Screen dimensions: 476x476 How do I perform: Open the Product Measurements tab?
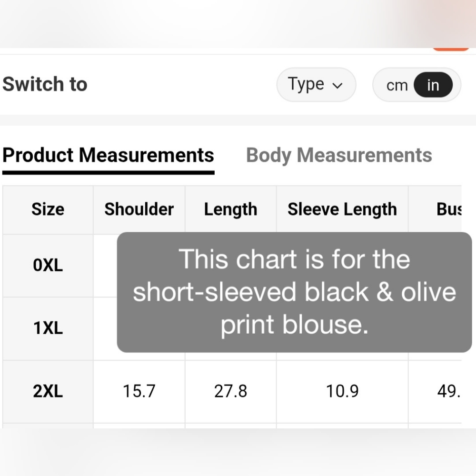coord(108,156)
